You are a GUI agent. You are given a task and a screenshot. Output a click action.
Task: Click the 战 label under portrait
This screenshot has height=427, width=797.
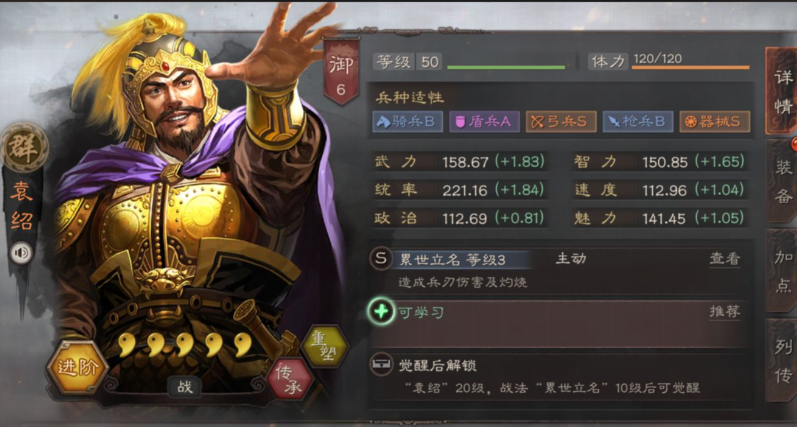(185, 387)
